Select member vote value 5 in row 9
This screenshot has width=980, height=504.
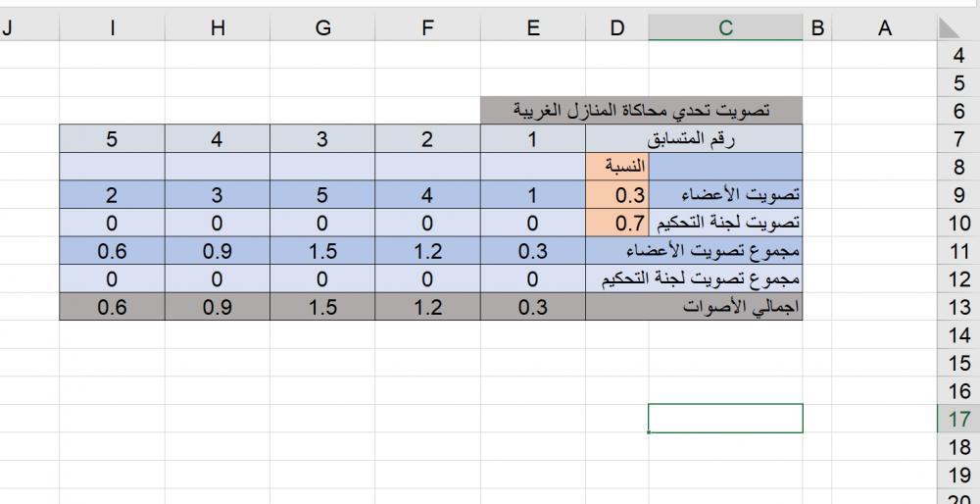tap(322, 195)
